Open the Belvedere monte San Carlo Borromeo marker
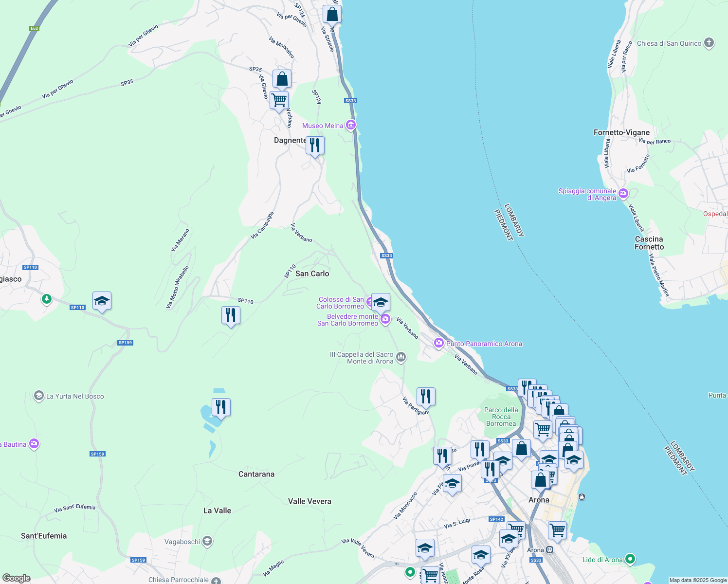 [x=385, y=319]
